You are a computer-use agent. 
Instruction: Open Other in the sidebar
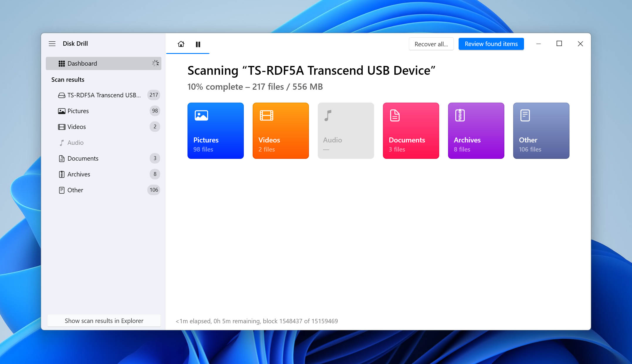click(104, 190)
